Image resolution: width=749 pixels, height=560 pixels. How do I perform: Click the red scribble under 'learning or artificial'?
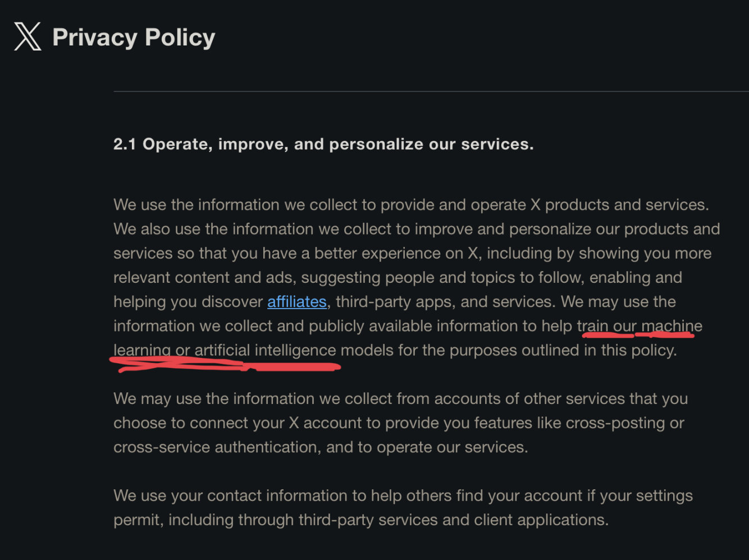coord(180,364)
